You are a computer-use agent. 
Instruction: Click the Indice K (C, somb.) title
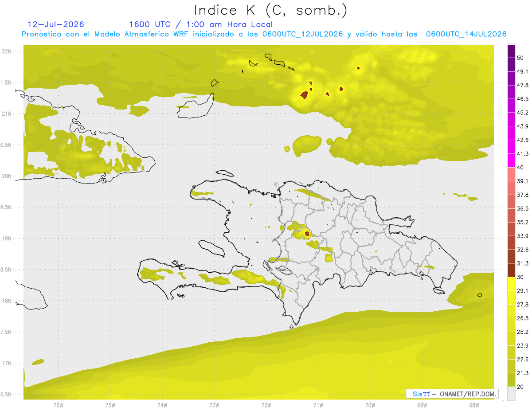(271, 10)
